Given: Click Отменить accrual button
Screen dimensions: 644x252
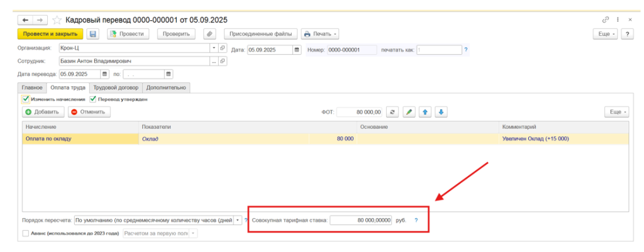Looking at the screenshot, I should click(89, 112).
